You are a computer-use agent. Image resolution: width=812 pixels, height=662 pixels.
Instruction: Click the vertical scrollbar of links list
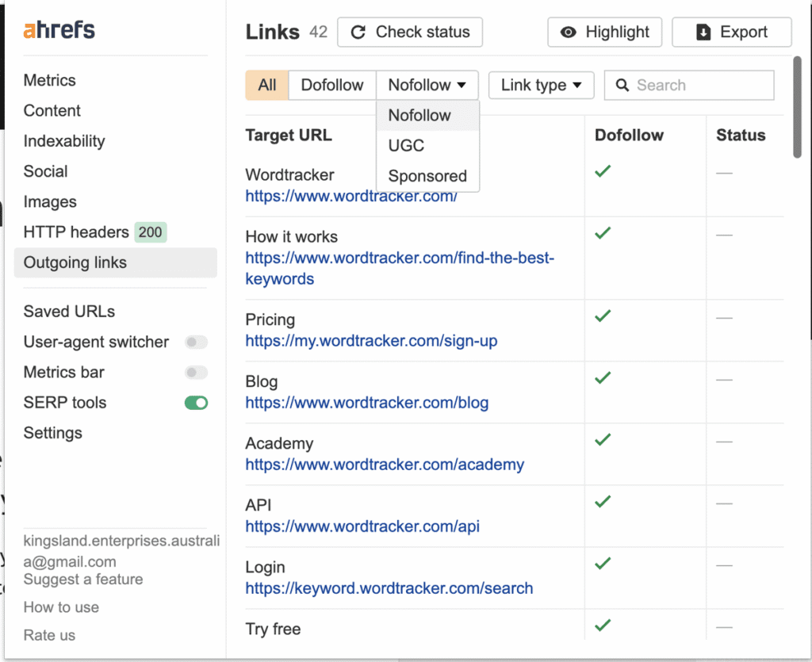(797, 107)
